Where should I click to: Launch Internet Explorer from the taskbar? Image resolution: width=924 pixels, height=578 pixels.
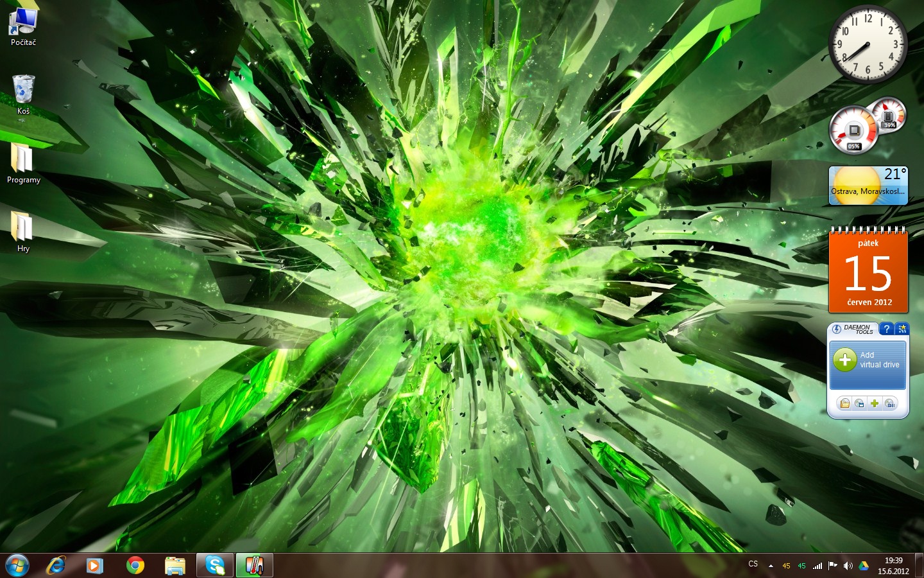click(x=56, y=565)
